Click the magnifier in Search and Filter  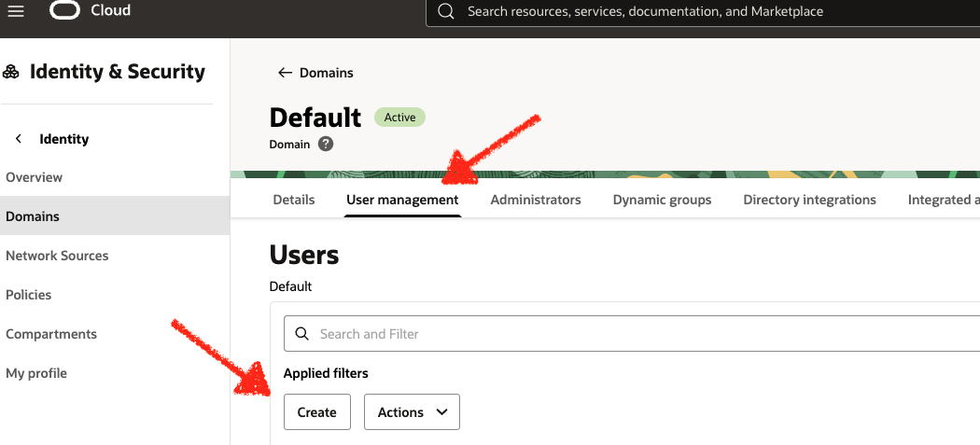click(301, 334)
